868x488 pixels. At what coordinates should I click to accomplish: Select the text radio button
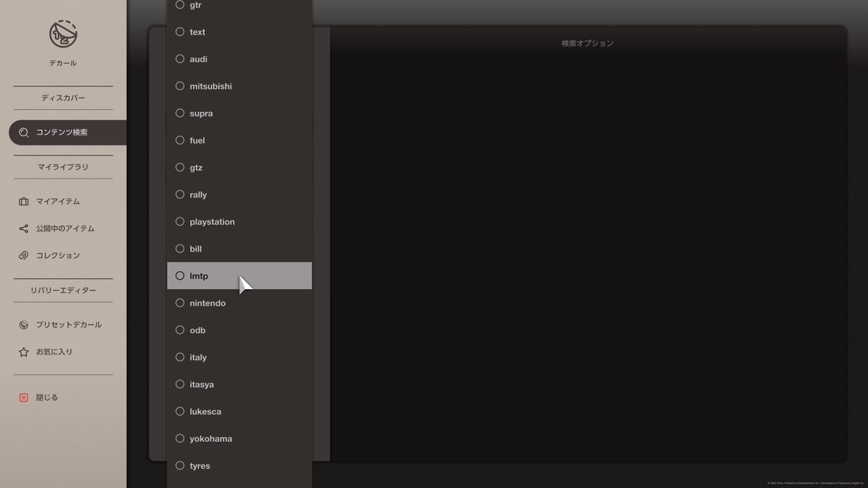click(180, 32)
